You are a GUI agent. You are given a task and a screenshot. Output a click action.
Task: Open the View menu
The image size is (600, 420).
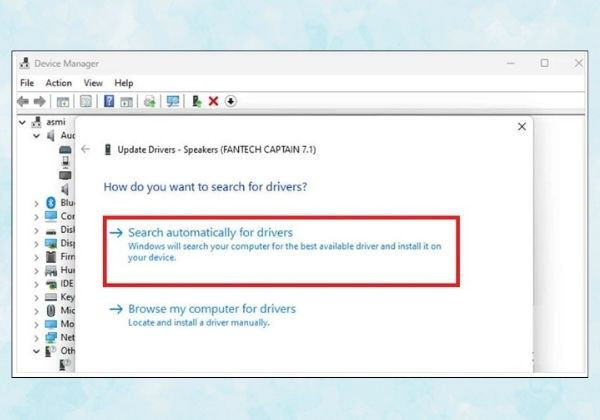pyautogui.click(x=93, y=83)
